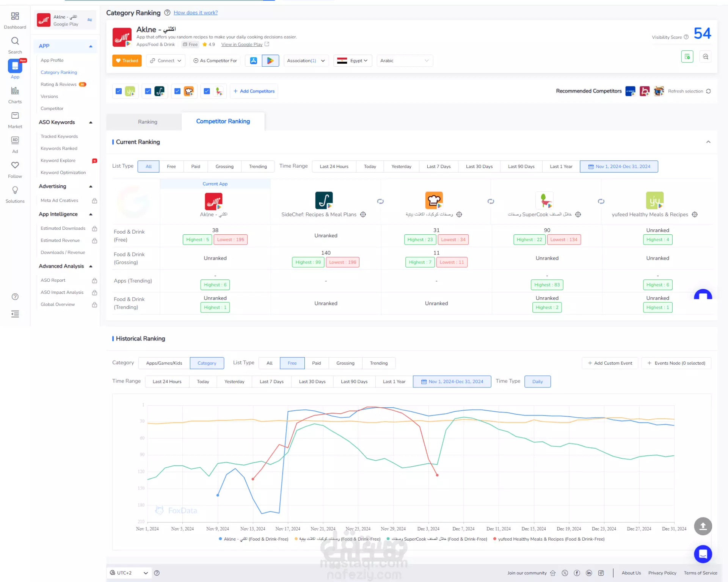
Task: Open the Search sidebar icon
Action: click(x=15, y=45)
